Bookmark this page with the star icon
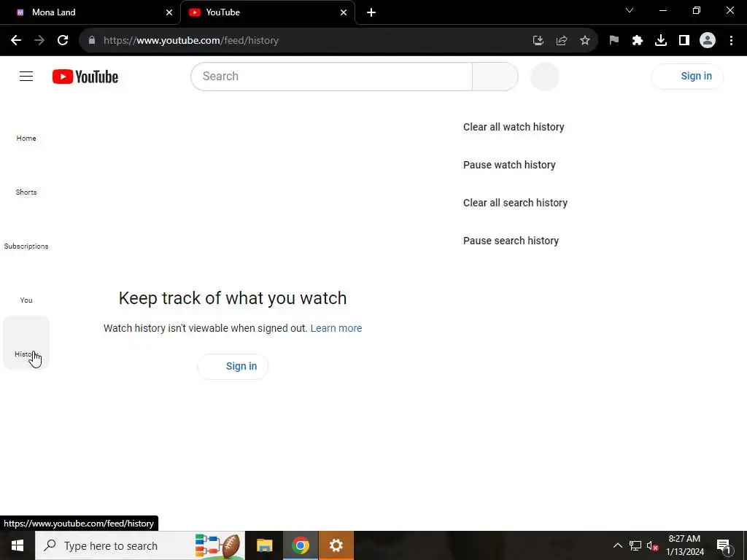 (585, 41)
